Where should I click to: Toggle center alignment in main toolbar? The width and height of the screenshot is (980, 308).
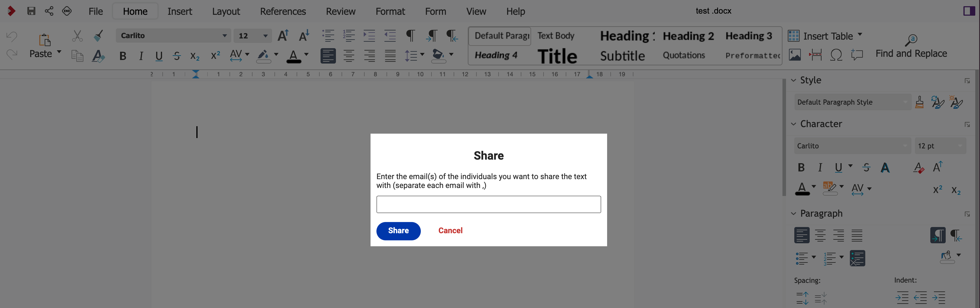349,56
